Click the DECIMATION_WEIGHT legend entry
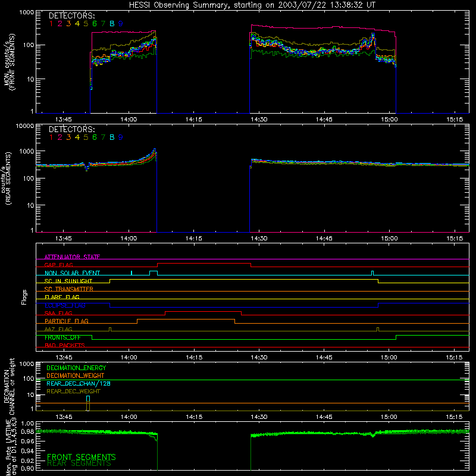 click(76, 376)
